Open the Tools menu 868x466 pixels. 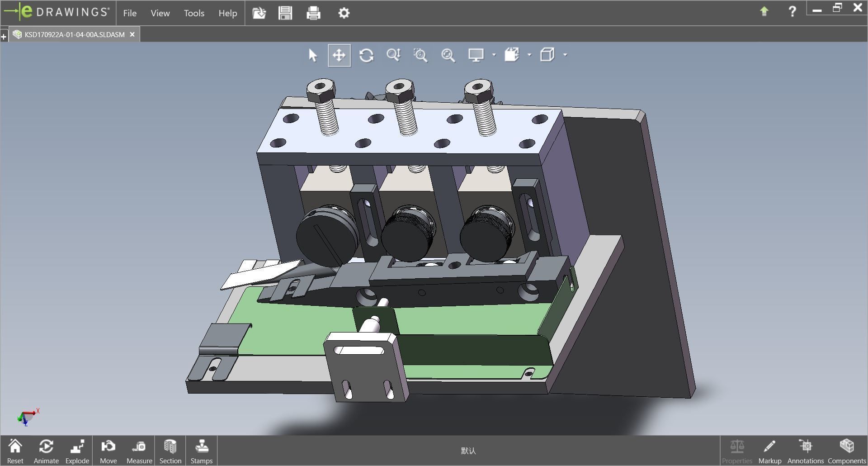194,13
